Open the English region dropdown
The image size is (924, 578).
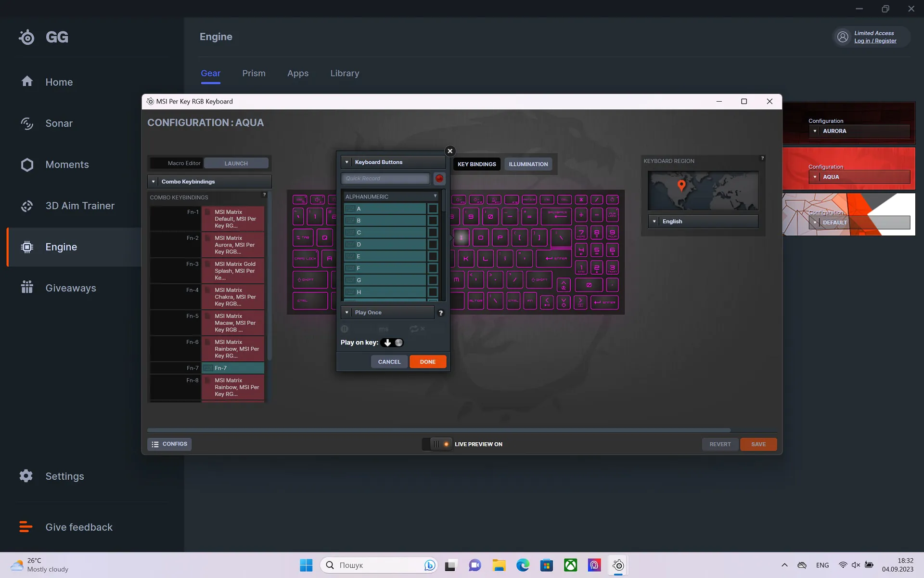(703, 222)
